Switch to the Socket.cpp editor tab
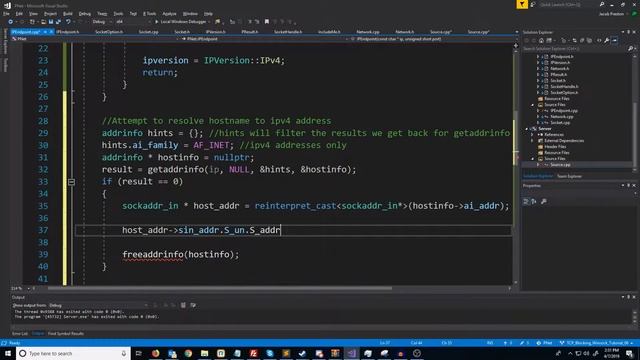Image resolution: width=640 pixels, height=360 pixels. click(x=148, y=31)
